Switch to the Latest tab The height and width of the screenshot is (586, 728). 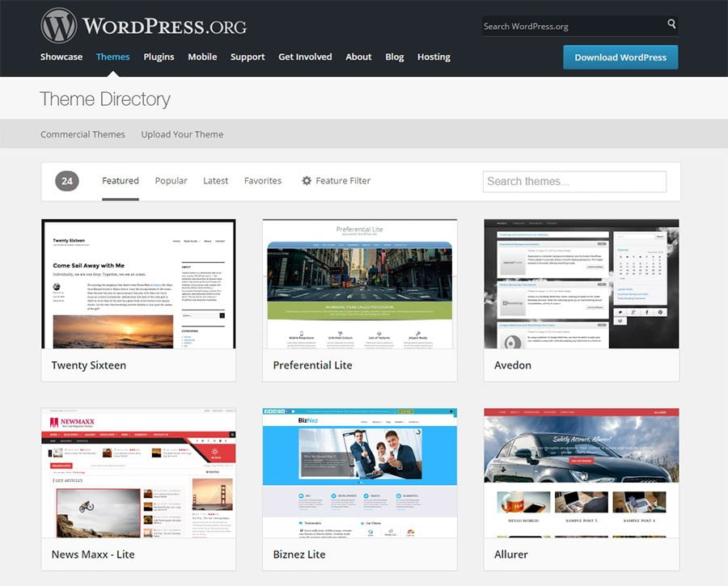coord(215,180)
